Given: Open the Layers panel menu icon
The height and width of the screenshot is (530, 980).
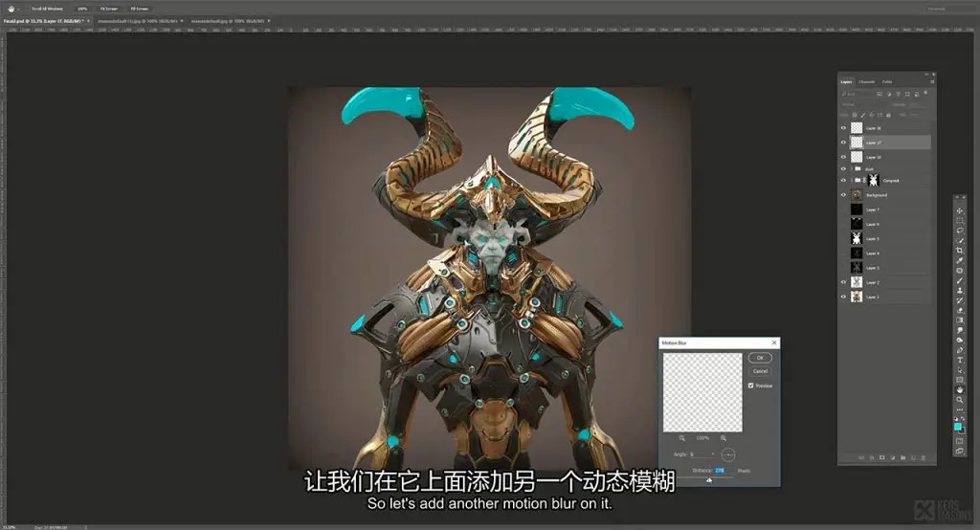Looking at the screenshot, I should coord(932,82).
